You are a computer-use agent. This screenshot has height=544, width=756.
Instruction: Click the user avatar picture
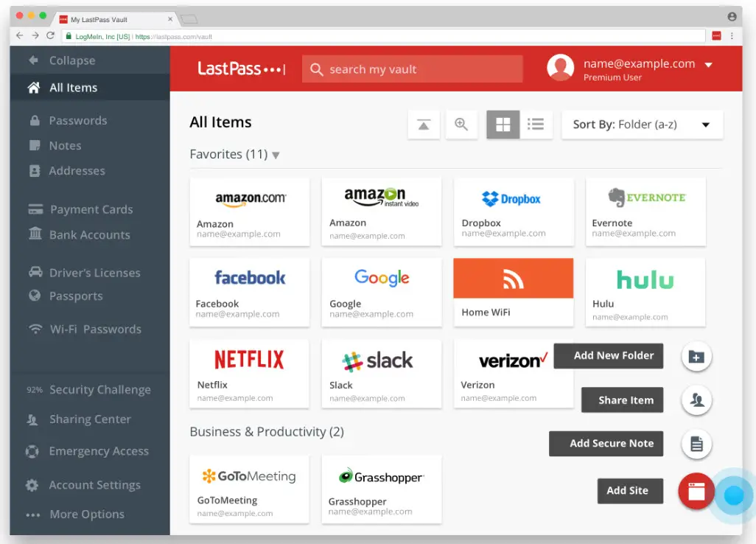click(560, 68)
